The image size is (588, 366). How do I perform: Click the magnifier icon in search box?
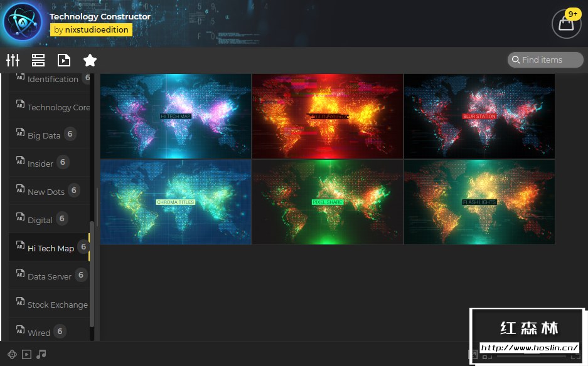pyautogui.click(x=516, y=60)
